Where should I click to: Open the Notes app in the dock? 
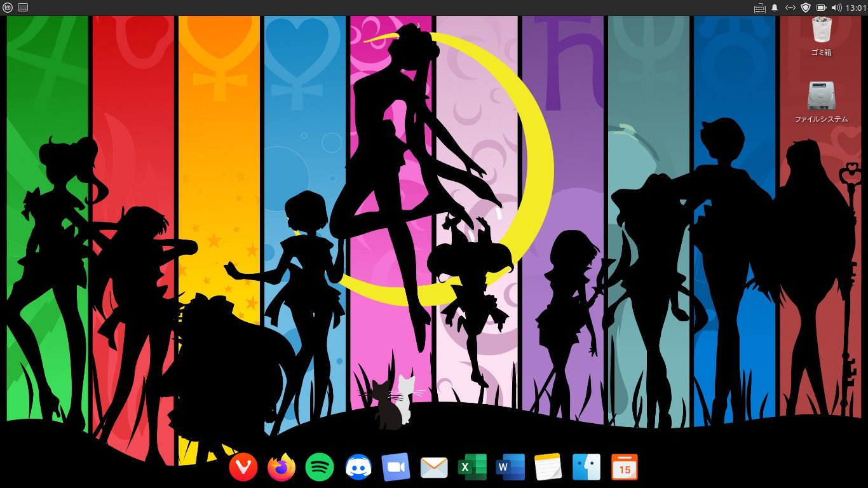[x=548, y=467]
